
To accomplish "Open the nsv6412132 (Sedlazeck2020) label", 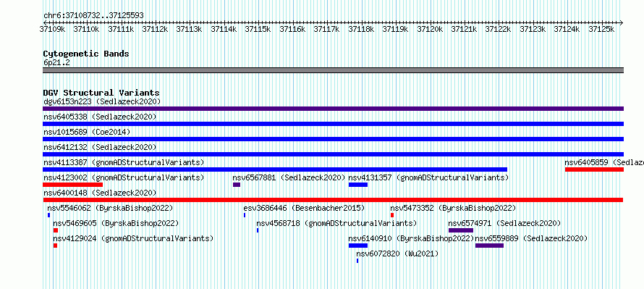I will pos(100,147).
